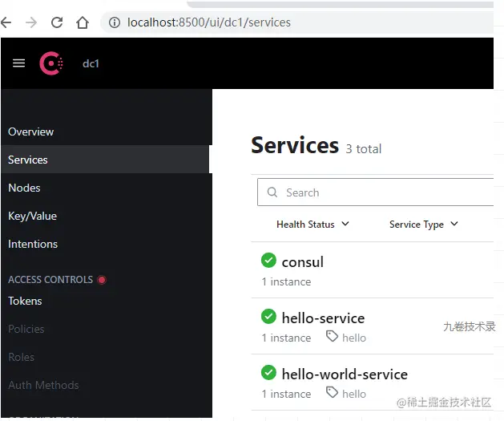
Task: View site information icon in address bar
Action: coord(115,22)
